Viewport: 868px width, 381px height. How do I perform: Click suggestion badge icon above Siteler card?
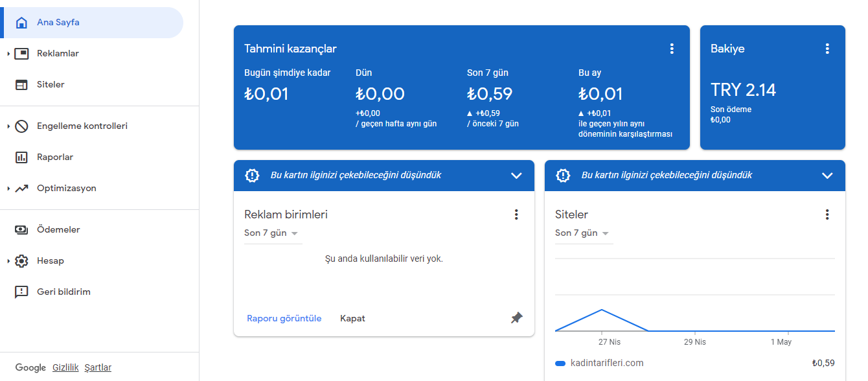click(563, 175)
